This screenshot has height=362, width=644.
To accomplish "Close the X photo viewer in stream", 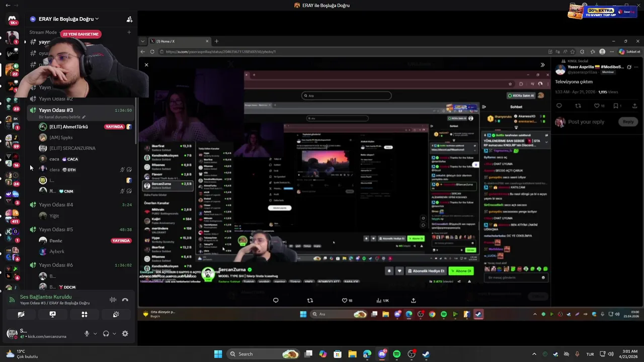I will 146,65.
